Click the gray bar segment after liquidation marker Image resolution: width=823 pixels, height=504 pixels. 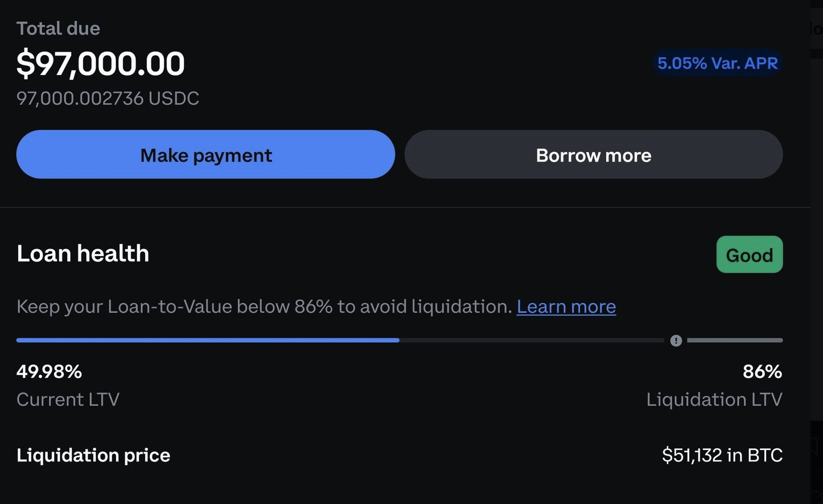(735, 340)
